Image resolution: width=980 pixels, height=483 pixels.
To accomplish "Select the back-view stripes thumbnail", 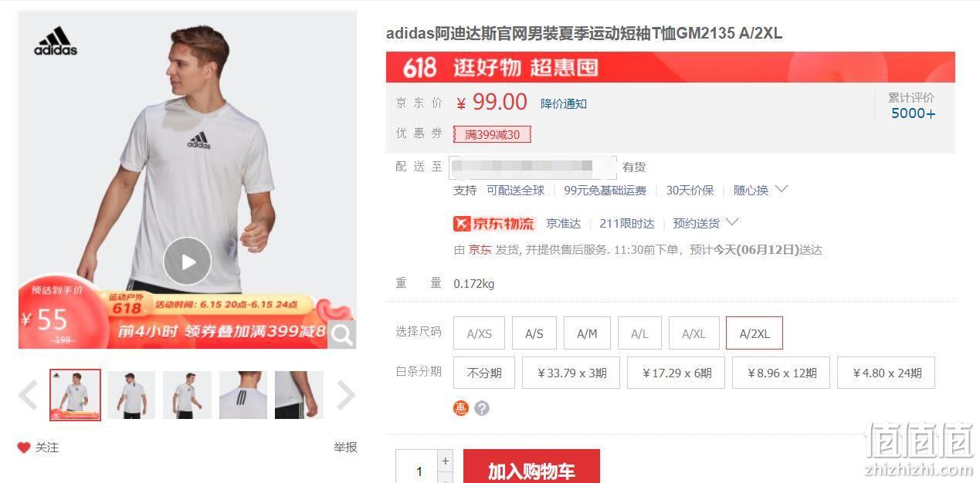I will pos(243,395).
